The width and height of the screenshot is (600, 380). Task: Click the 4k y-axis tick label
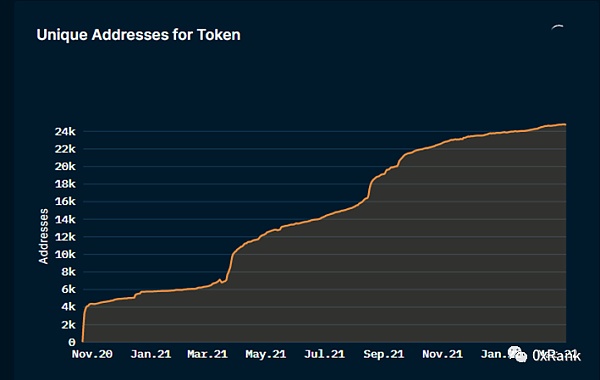(68, 307)
